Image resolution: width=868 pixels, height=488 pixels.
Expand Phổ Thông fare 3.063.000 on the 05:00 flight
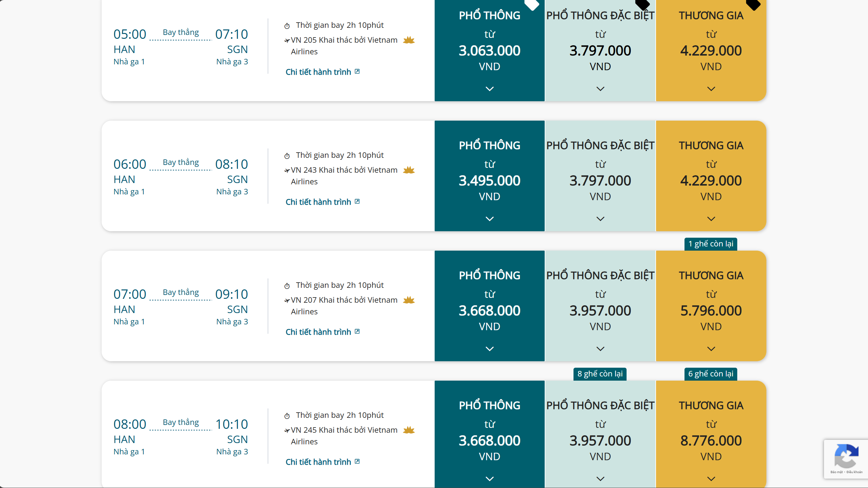point(490,89)
